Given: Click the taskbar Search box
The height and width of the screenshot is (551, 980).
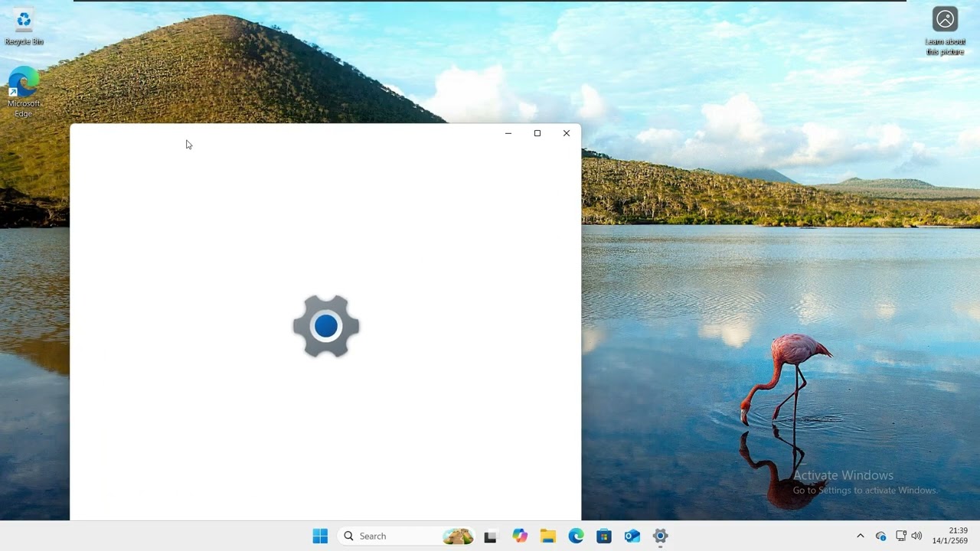Looking at the screenshot, I should click(407, 536).
